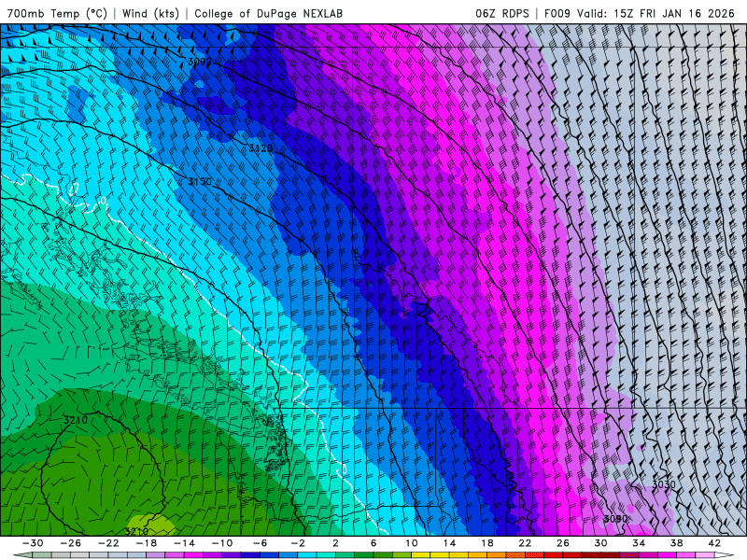
Task: Click the -30 colorbar scale label
Action: click(x=33, y=543)
